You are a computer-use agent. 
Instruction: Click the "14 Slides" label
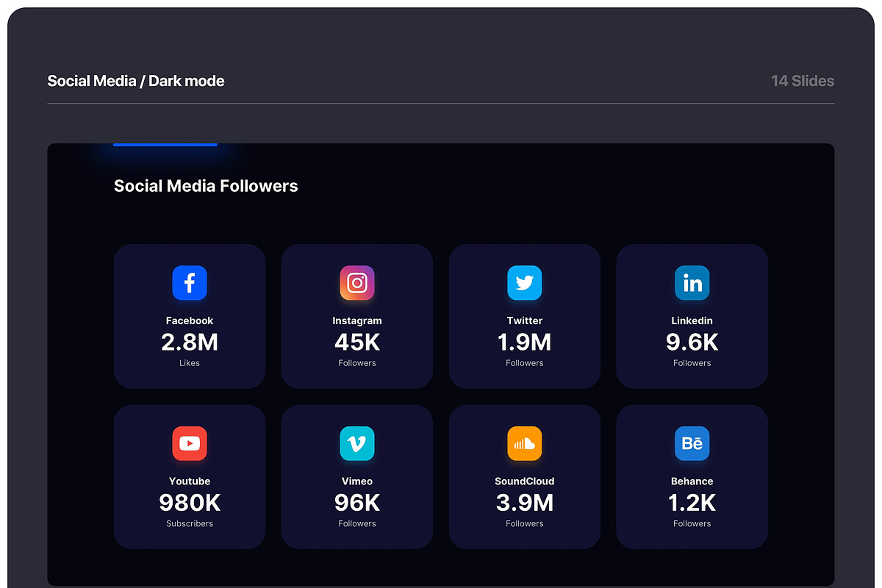point(803,81)
